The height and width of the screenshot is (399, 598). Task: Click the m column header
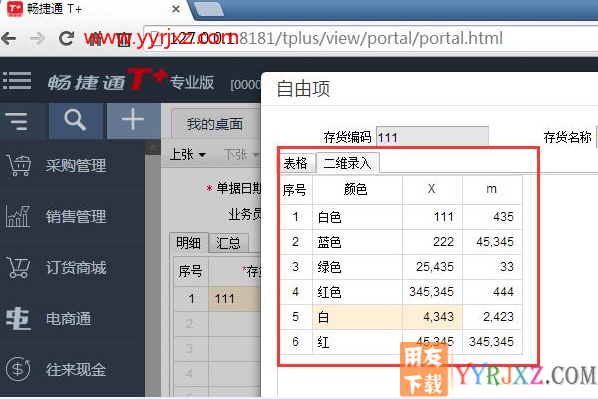492,190
